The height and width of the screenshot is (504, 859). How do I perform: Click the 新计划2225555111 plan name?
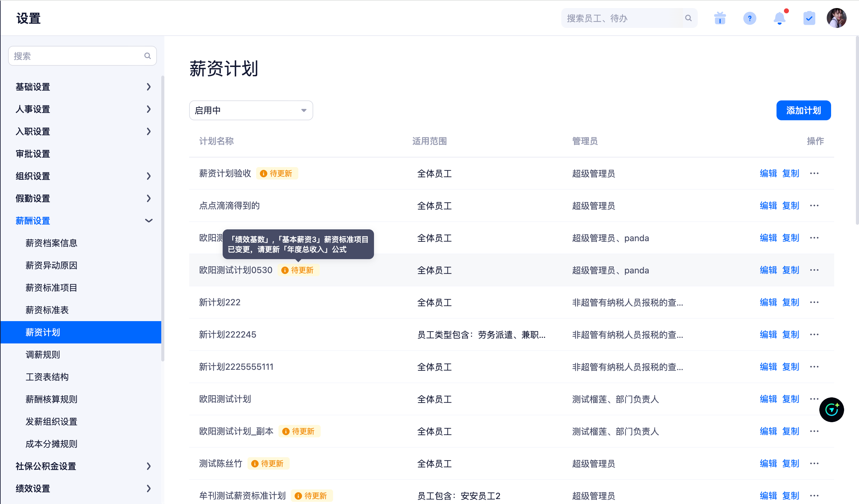tap(236, 367)
